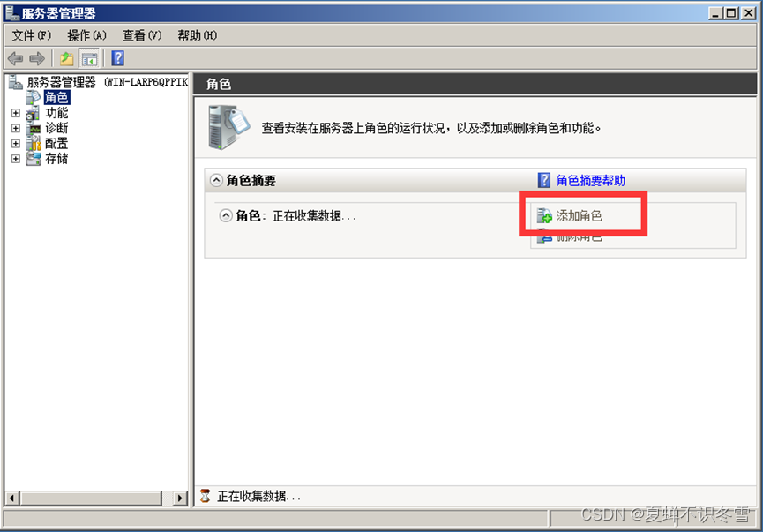The width and height of the screenshot is (763, 532).
Task: Click the Back arrow toolbar icon
Action: (x=15, y=59)
